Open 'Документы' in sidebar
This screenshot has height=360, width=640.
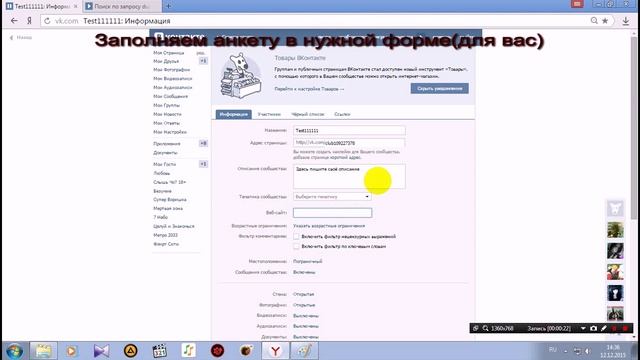point(165,153)
